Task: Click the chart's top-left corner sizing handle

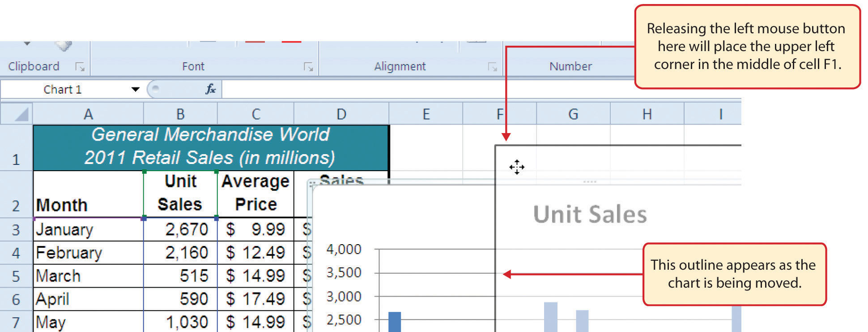Action: tap(311, 184)
